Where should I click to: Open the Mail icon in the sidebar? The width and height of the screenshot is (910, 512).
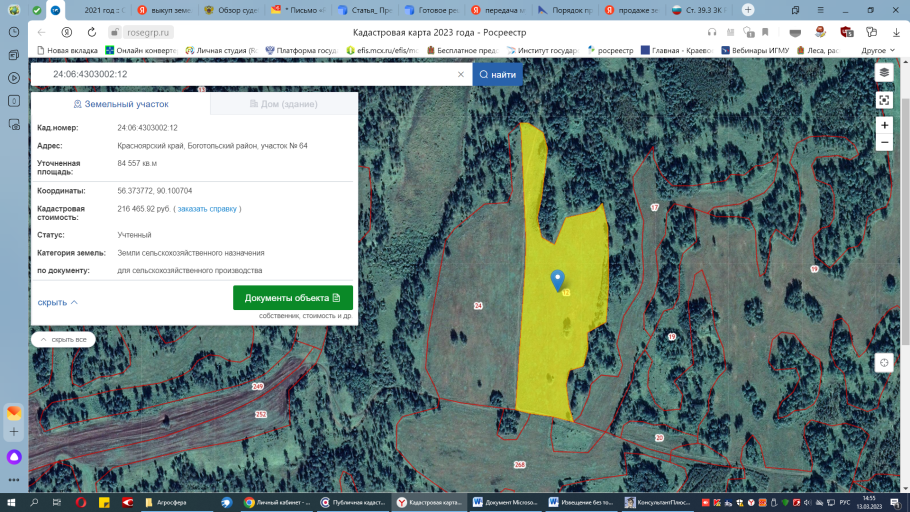[14, 413]
